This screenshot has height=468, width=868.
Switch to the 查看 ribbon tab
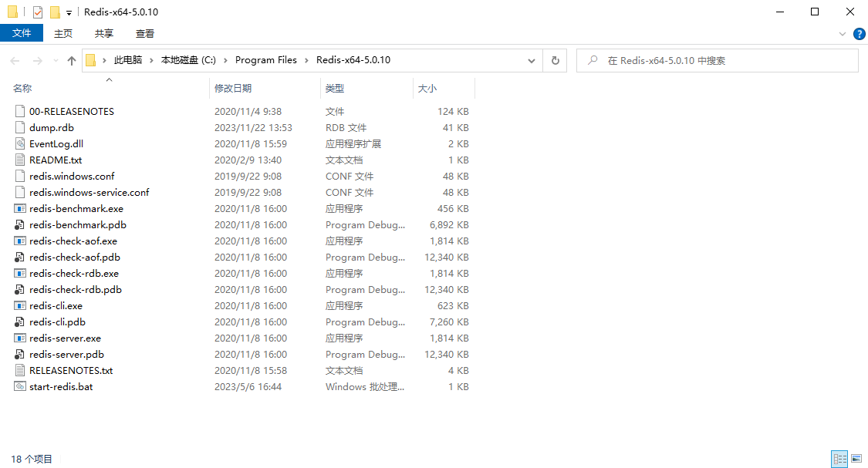pyautogui.click(x=145, y=33)
